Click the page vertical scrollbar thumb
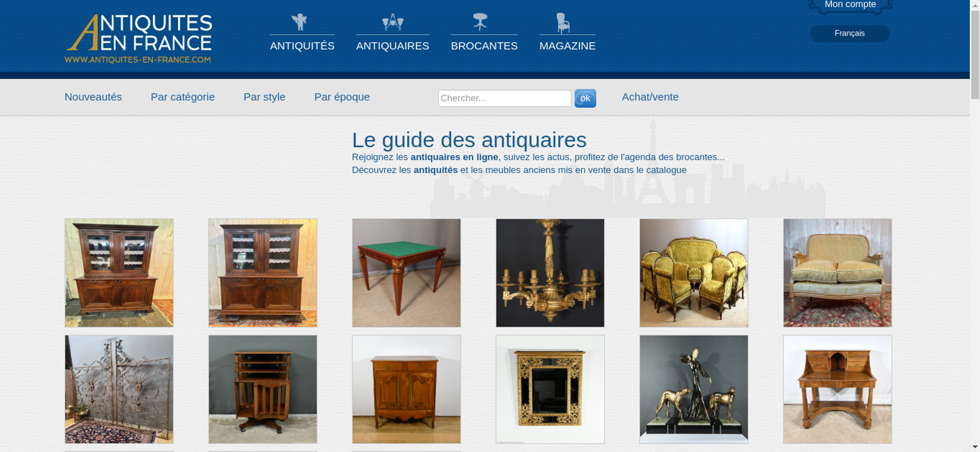 [975, 54]
